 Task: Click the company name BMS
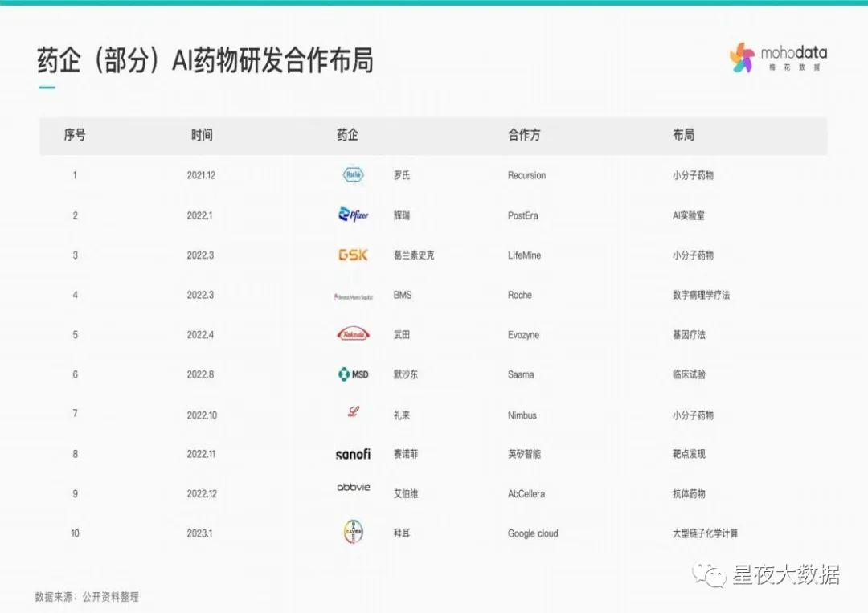[x=403, y=295]
